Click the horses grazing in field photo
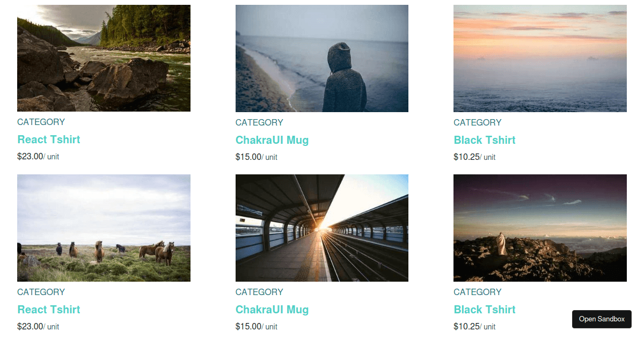The height and width of the screenshot is (338, 644). tap(104, 228)
